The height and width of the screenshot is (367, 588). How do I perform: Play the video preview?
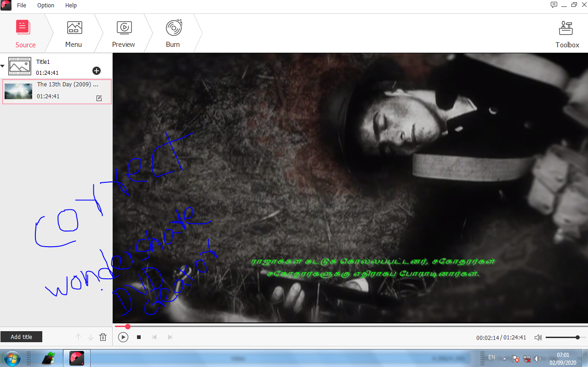click(123, 337)
